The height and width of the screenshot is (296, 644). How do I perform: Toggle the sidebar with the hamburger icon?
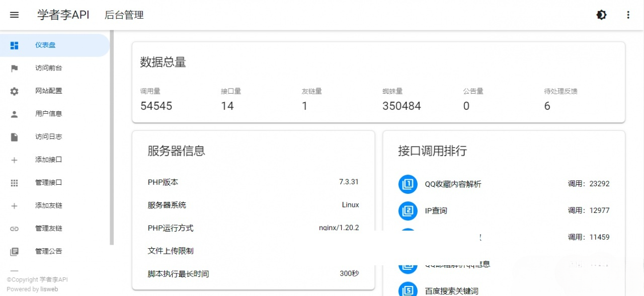[x=14, y=15]
